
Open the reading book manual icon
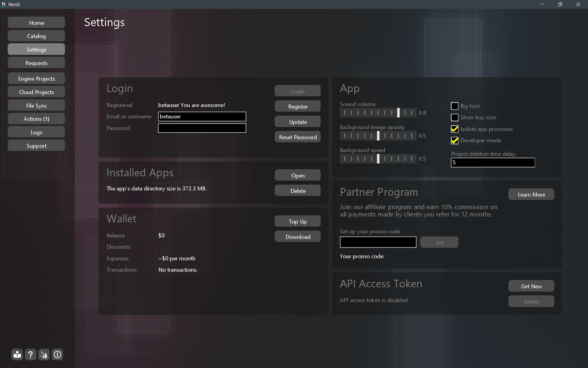coord(17,355)
